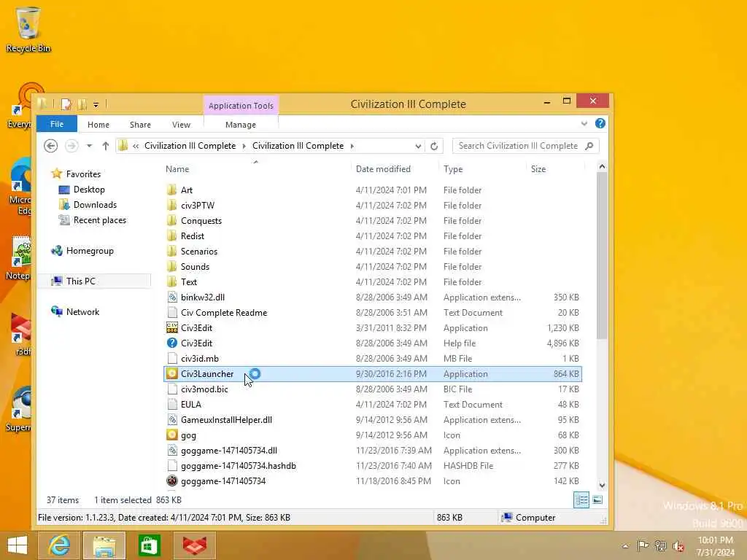Click New folder quick access icon
Image resolution: width=747 pixels, height=560 pixels.
(x=82, y=104)
